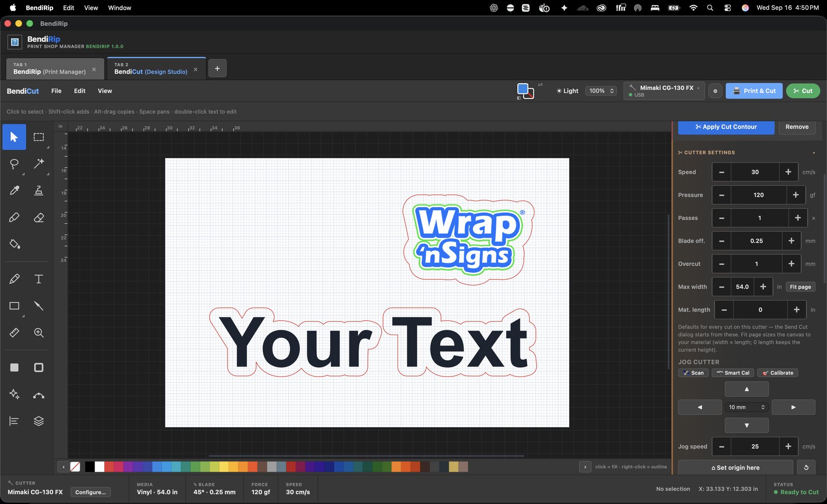Viewport: 827px width, 504px height.
Task: Open the 100% zoom level dropdown
Action: pyautogui.click(x=601, y=91)
